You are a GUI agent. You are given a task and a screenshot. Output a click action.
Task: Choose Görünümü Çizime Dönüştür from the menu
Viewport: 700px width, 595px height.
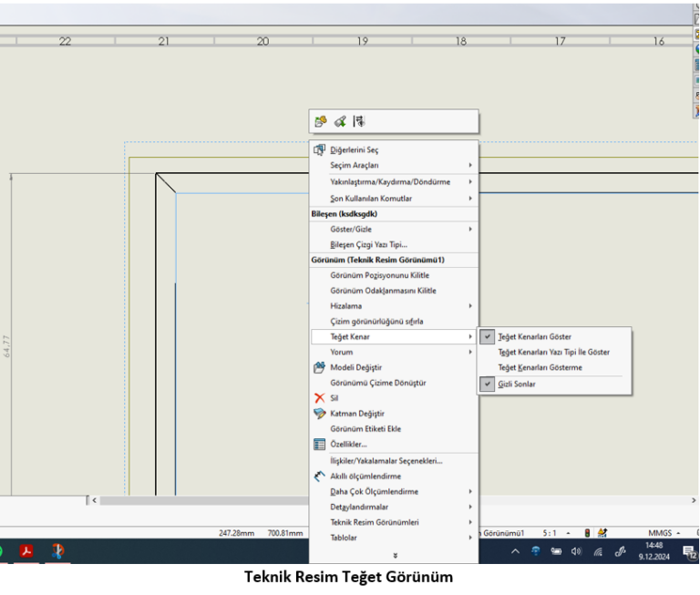click(377, 383)
